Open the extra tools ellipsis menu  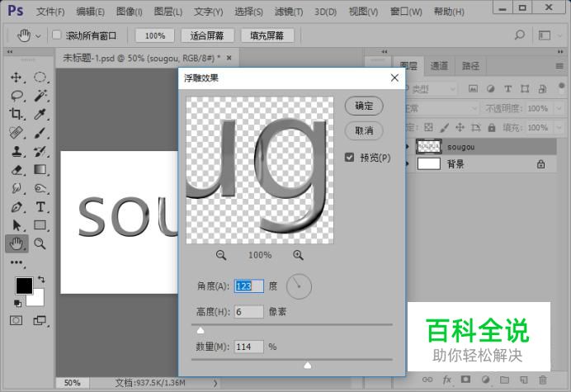click(17, 262)
